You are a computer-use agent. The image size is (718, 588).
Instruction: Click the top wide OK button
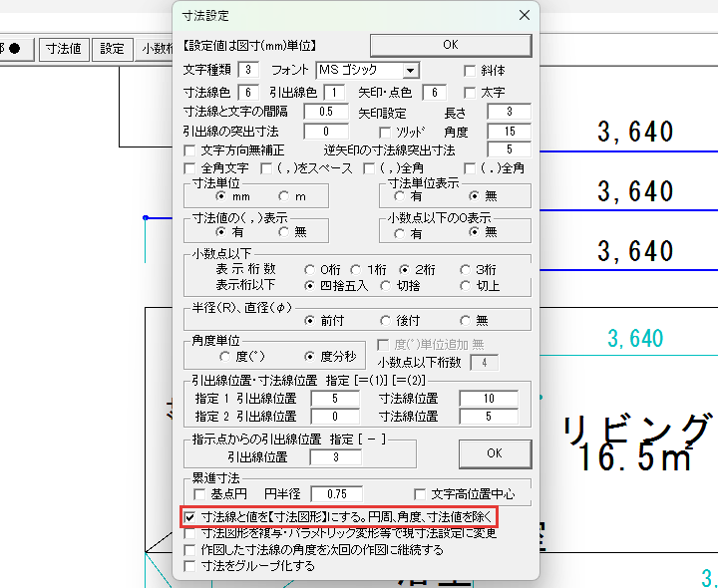point(451,45)
